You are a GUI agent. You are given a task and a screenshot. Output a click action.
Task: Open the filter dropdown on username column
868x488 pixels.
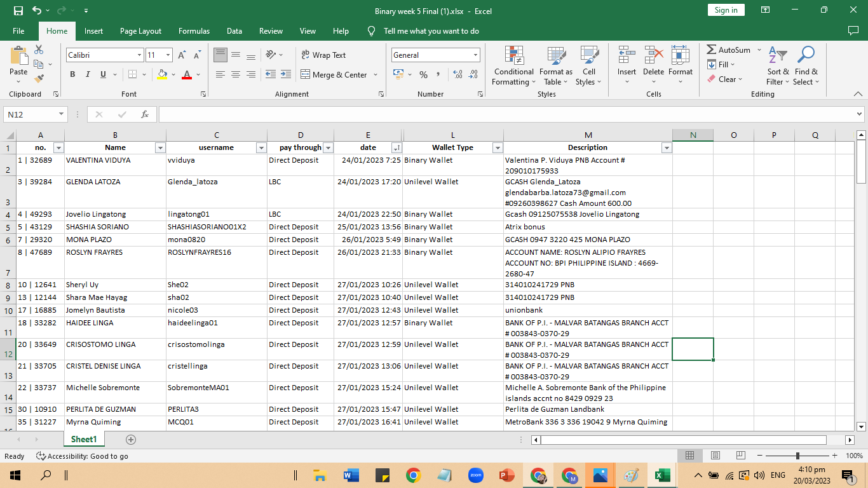tap(261, 147)
